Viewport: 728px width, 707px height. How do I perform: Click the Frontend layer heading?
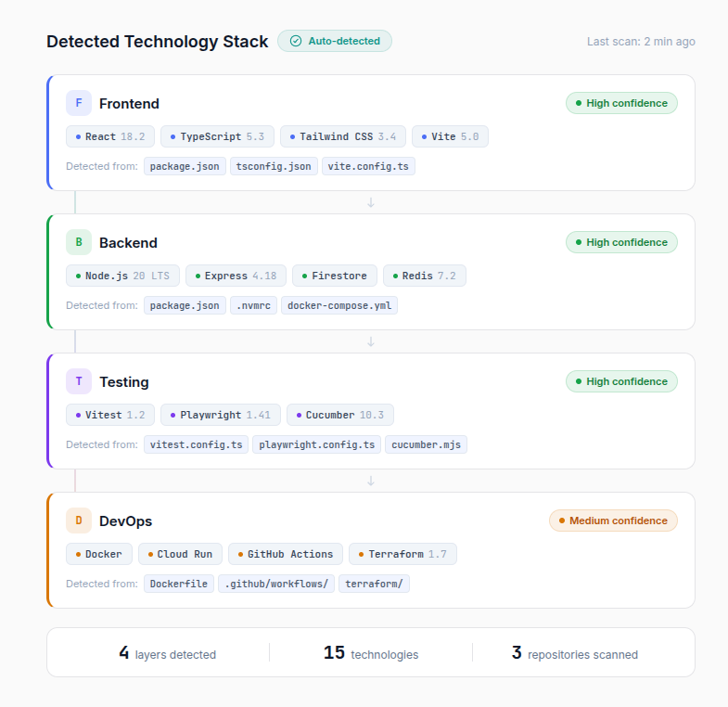point(129,103)
